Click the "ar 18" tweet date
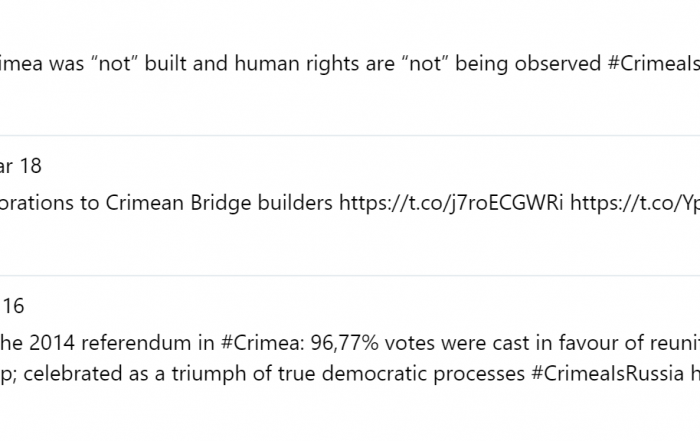This screenshot has width=700, height=441. click(21, 166)
